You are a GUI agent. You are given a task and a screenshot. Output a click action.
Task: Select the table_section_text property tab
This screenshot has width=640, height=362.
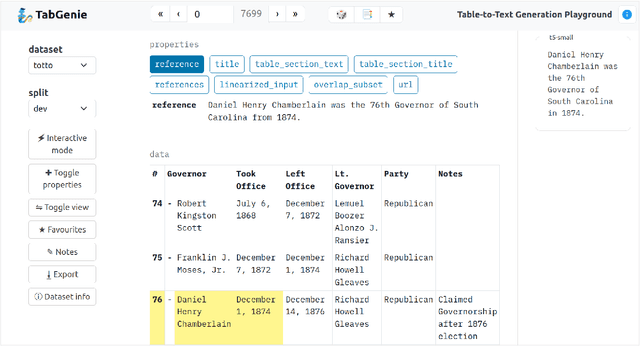[x=299, y=64]
